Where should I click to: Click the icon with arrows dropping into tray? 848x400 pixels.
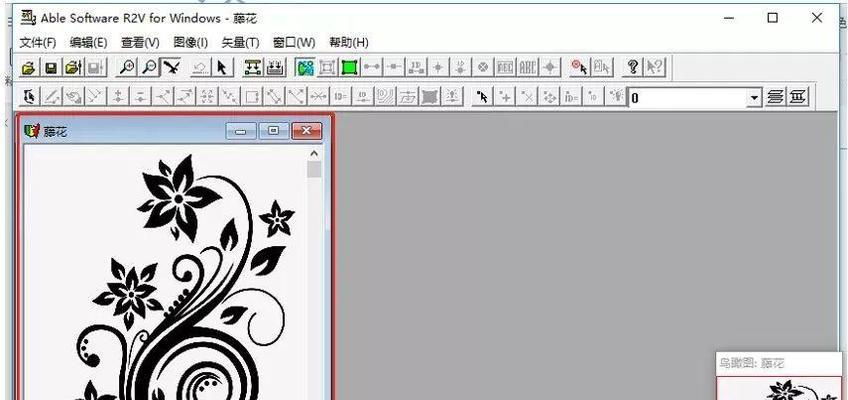tap(275, 68)
